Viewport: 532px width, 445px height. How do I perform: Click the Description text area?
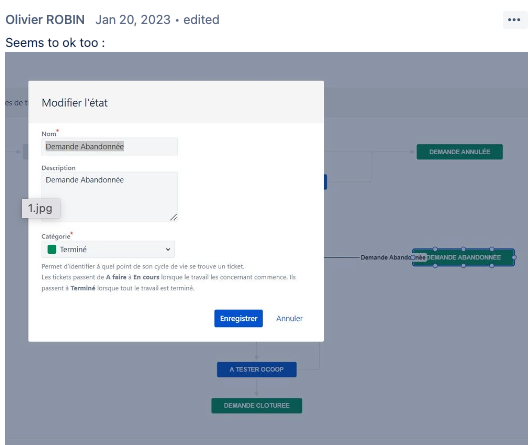tap(109, 197)
